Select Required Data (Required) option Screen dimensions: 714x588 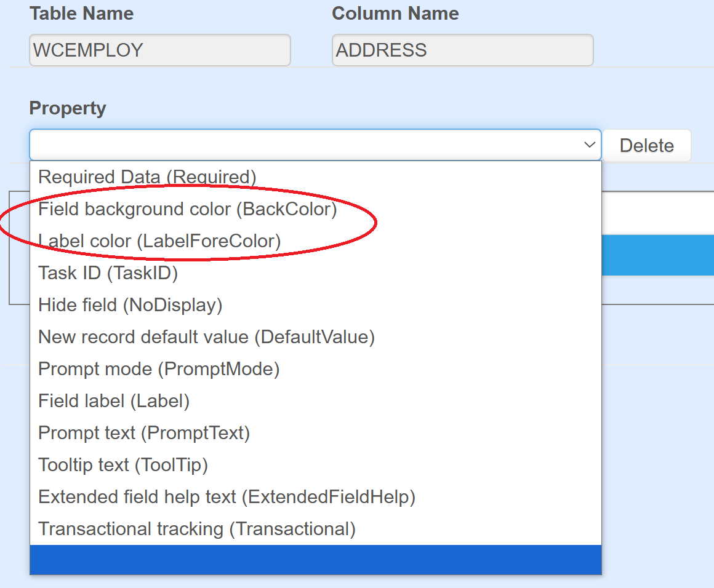[x=147, y=177]
